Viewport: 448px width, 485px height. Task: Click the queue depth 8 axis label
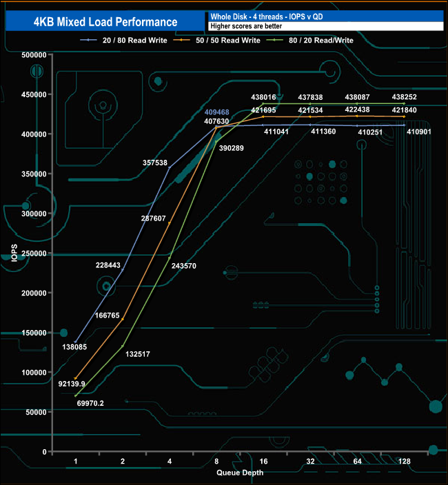pyautogui.click(x=216, y=462)
